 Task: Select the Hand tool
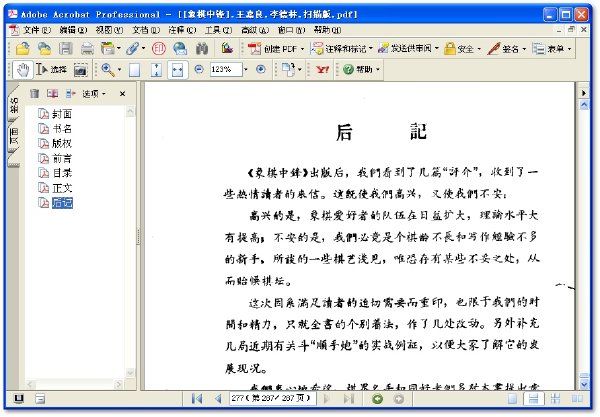click(x=23, y=70)
